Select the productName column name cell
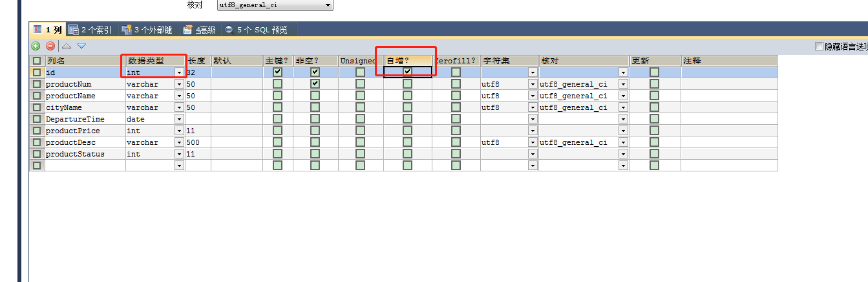Viewport: 868px width, 282px height. [x=84, y=96]
